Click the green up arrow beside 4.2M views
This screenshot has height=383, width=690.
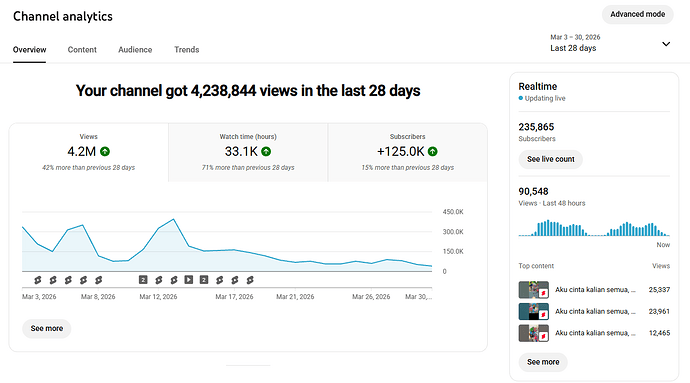105,151
